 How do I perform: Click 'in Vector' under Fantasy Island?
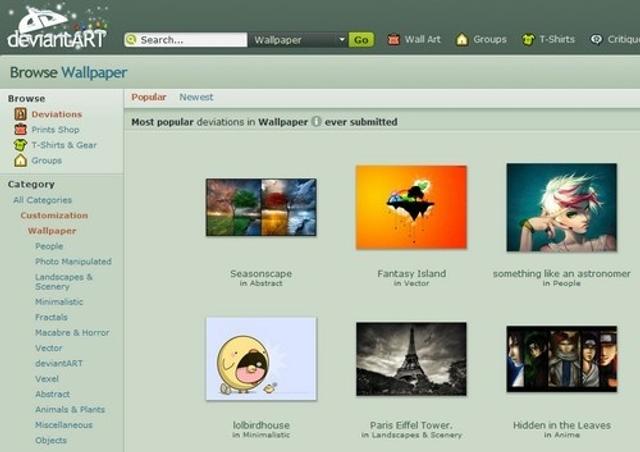click(x=411, y=283)
